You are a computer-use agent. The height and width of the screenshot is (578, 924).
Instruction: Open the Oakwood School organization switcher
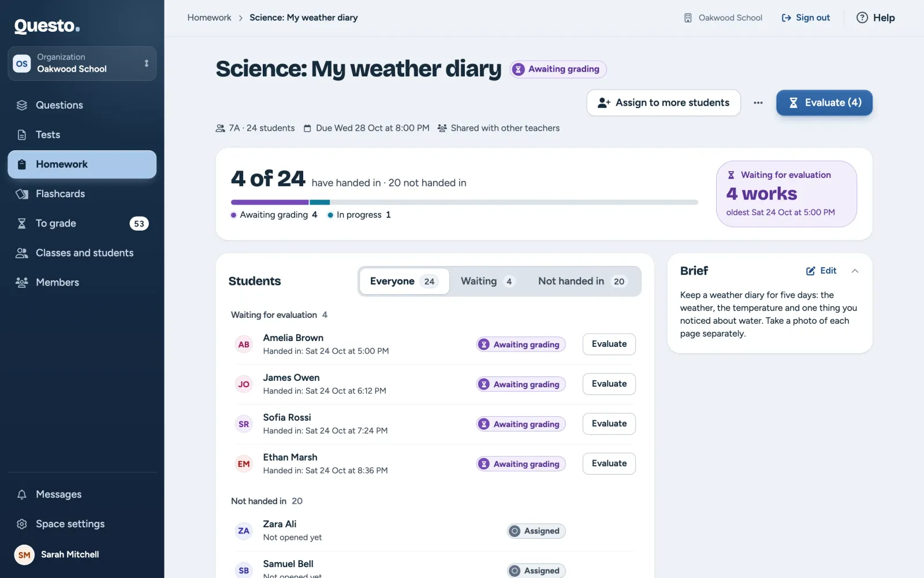82,64
